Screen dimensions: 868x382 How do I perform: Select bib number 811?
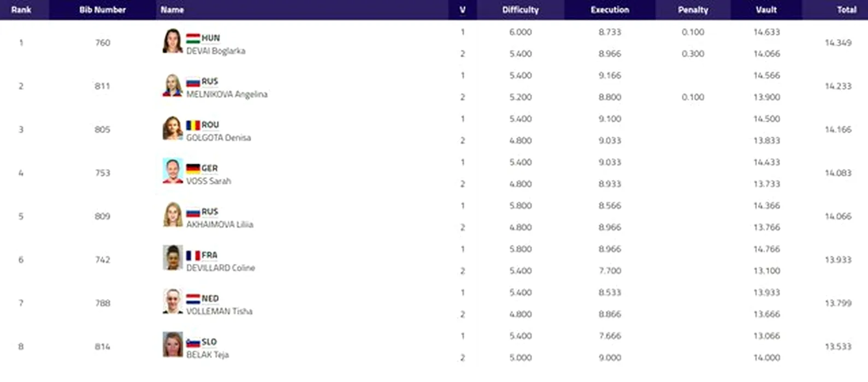pos(103,86)
